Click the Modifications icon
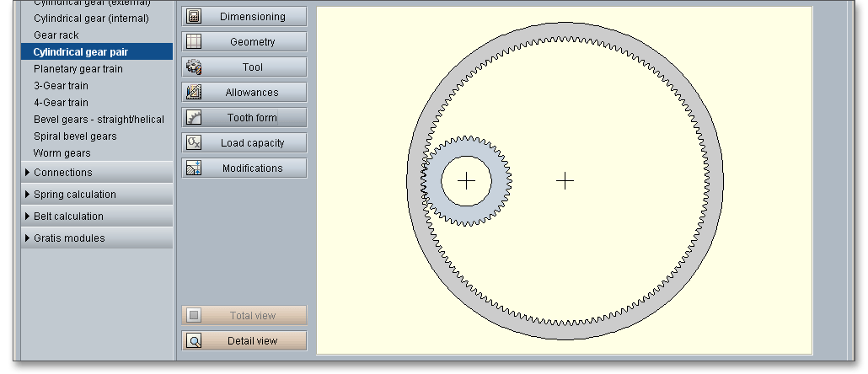The image size is (868, 374). click(x=194, y=168)
